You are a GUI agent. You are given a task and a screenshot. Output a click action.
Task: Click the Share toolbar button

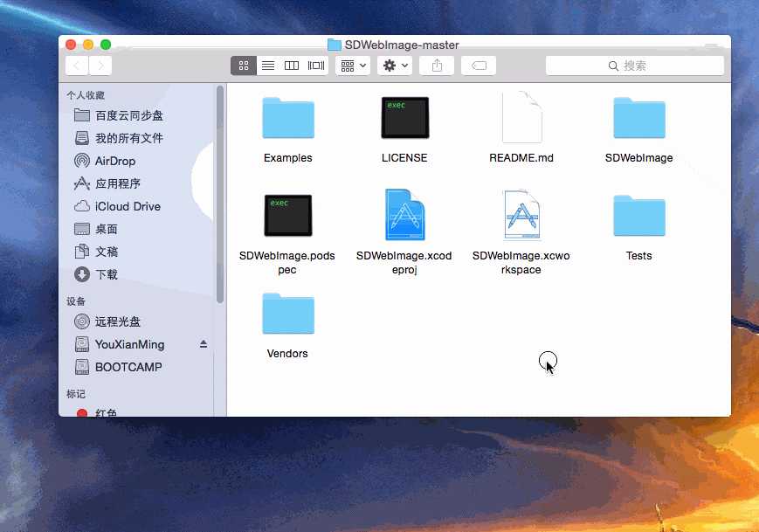coord(437,66)
